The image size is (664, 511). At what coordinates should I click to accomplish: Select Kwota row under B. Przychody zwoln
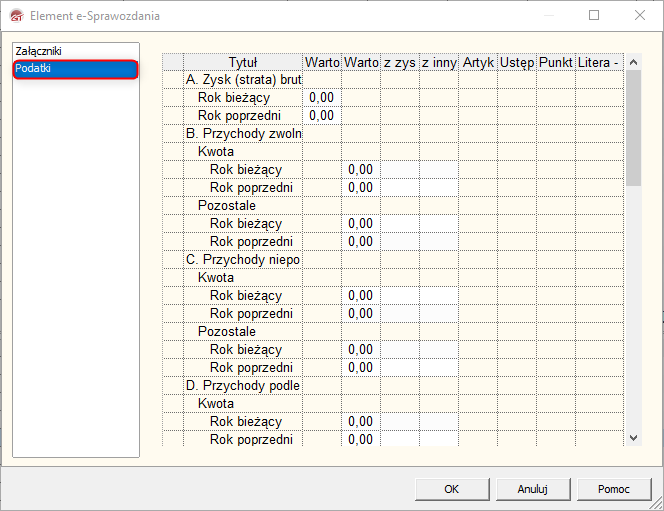pyautogui.click(x=243, y=152)
